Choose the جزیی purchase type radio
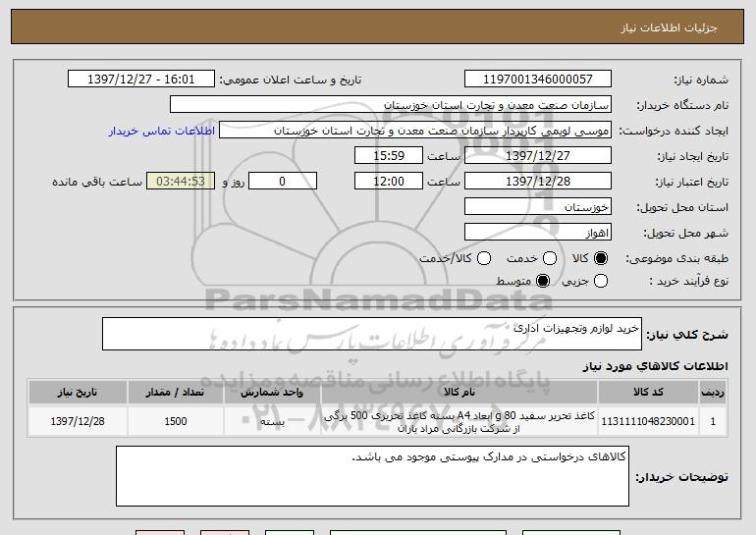Viewport: 756px width, 535px height. point(600,281)
